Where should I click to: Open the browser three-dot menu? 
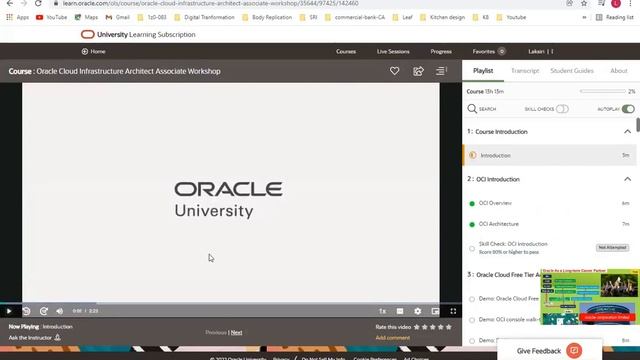click(x=630, y=3)
